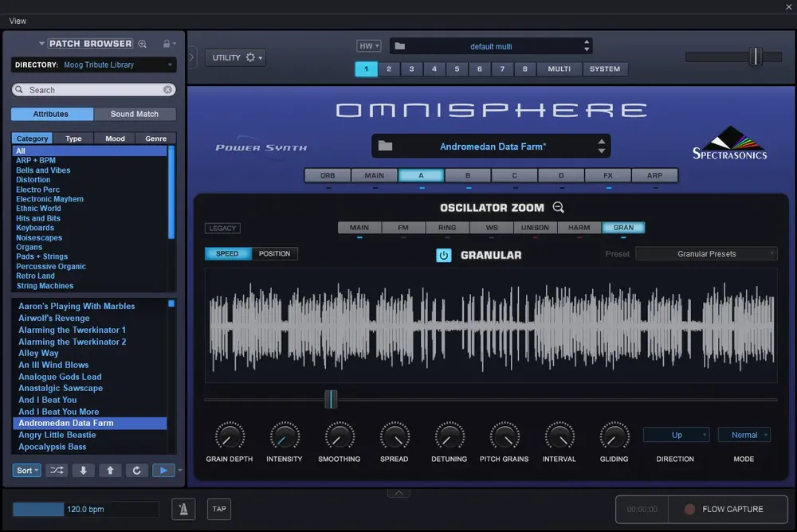This screenshot has height=532, width=797.
Task: Open the folder icon beside Andromedan Data Farm
Action: click(385, 147)
